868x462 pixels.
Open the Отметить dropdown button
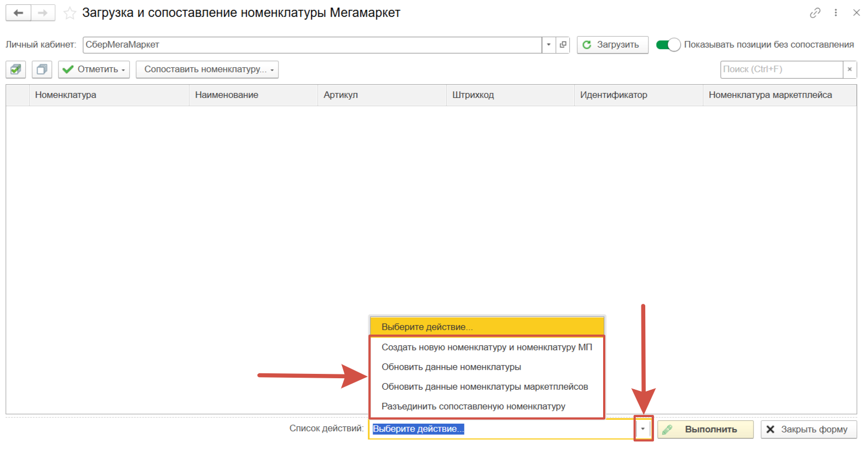[94, 70]
